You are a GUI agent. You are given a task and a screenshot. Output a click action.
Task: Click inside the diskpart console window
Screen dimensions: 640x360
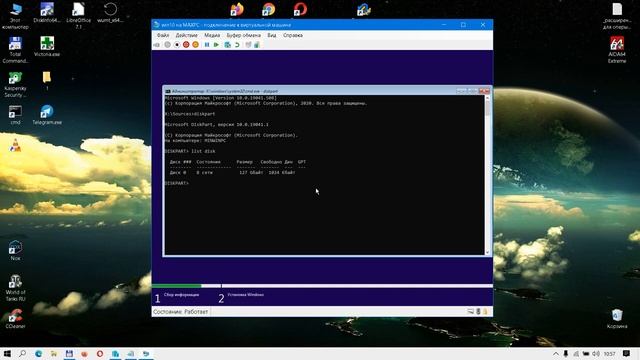(x=324, y=175)
